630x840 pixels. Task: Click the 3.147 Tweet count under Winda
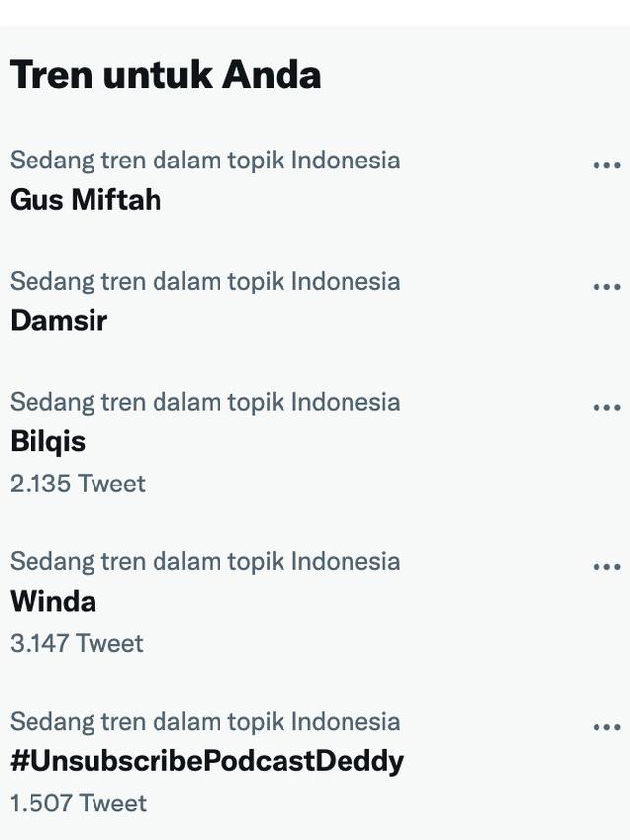[77, 643]
